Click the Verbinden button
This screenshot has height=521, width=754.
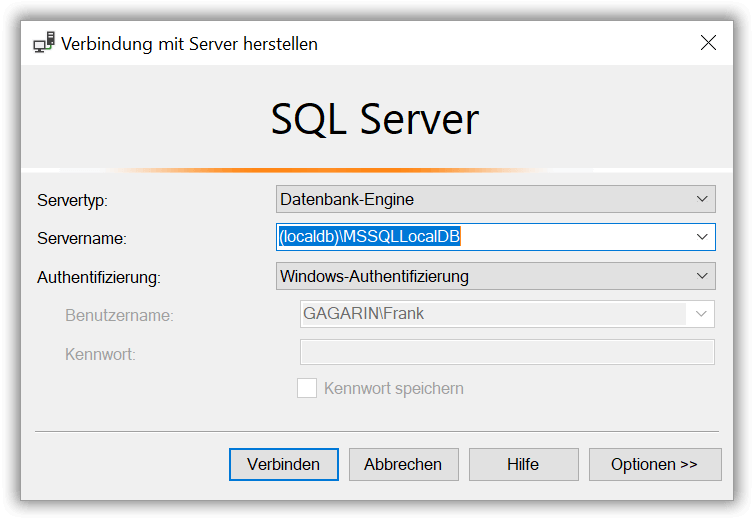(284, 465)
